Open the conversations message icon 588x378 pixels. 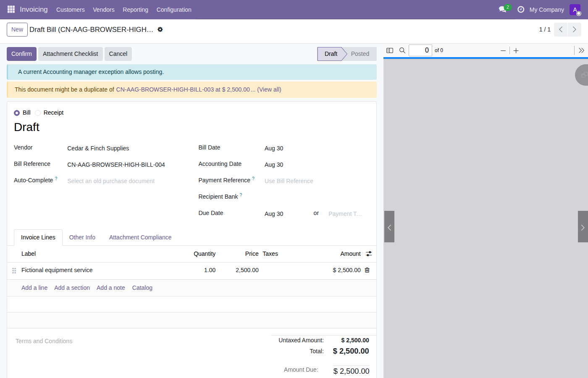502,9
